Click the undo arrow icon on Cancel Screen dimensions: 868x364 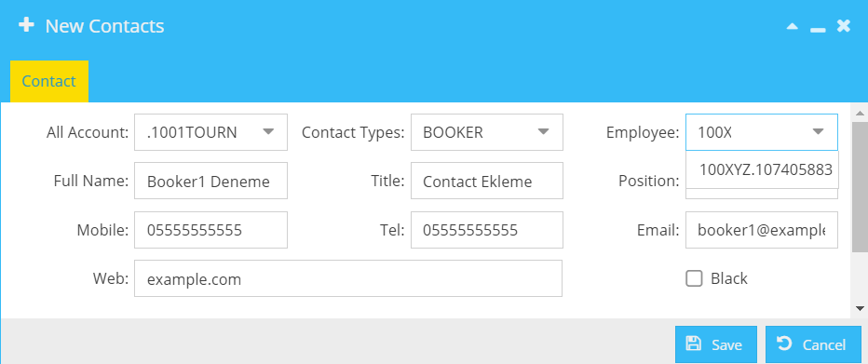pyautogui.click(x=784, y=344)
